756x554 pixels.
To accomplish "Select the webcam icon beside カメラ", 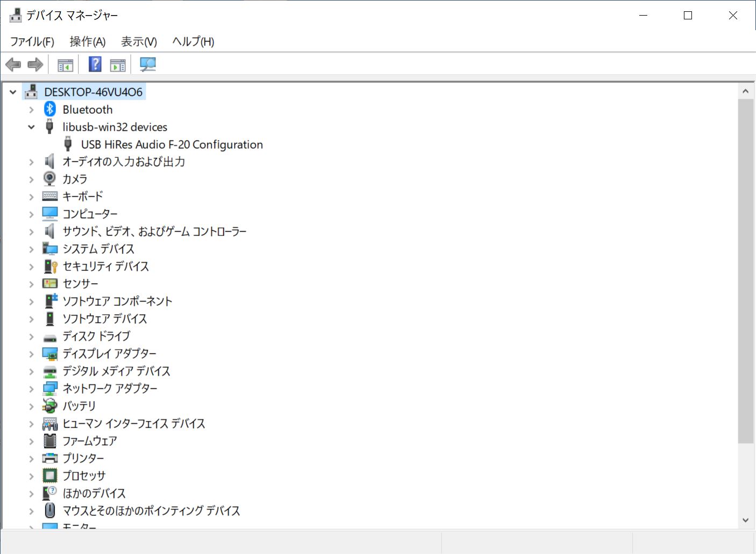I will pyautogui.click(x=50, y=179).
